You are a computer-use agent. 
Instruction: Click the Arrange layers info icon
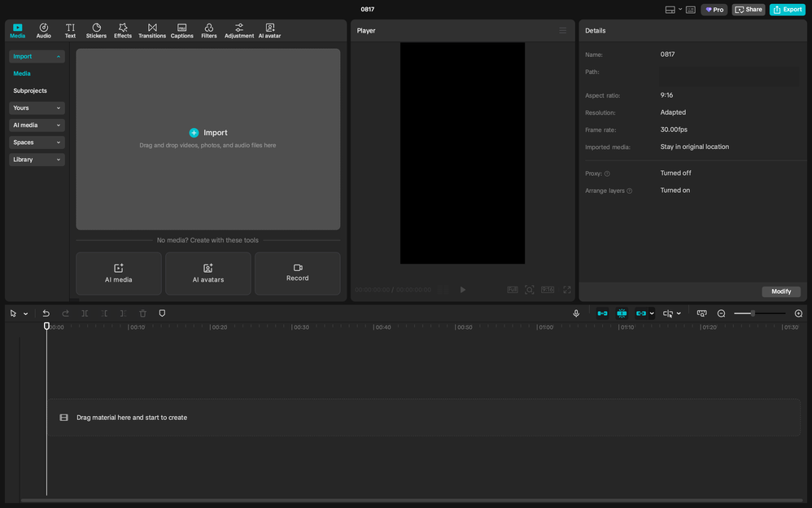pos(629,190)
